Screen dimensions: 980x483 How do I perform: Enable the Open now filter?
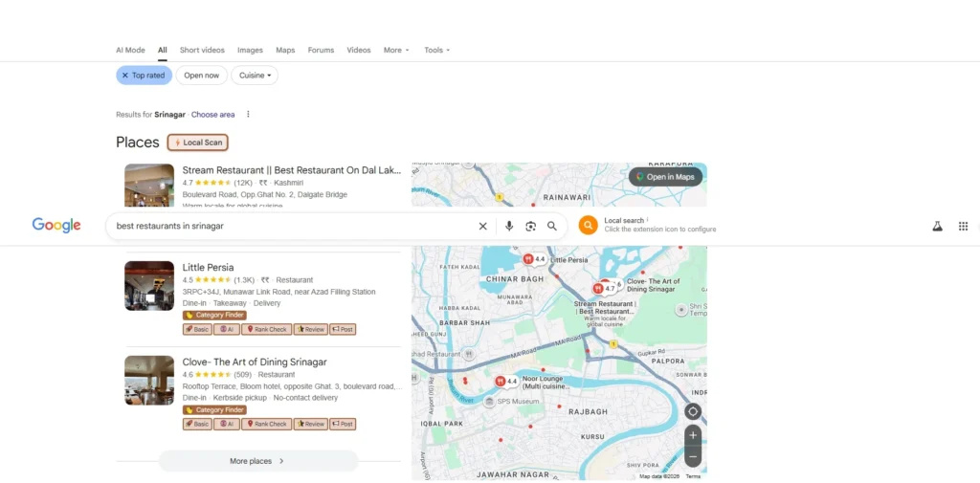[201, 76]
